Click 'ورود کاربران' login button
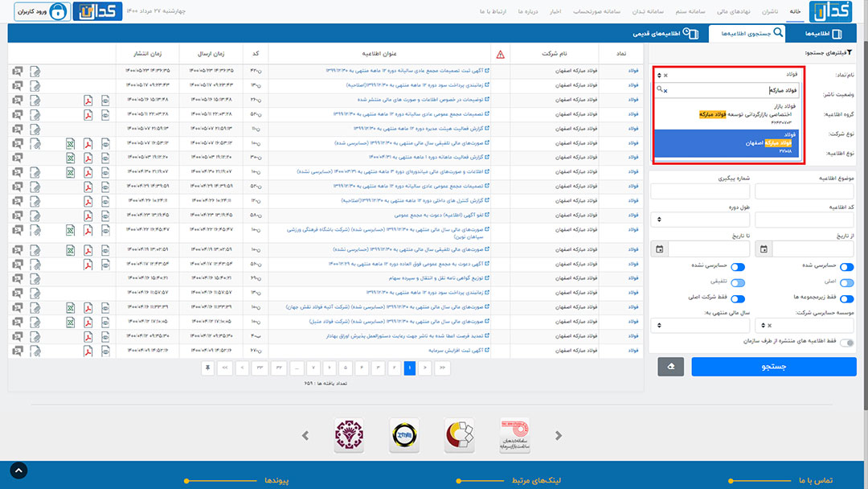Viewport: 868px width, 489px height. (42, 11)
